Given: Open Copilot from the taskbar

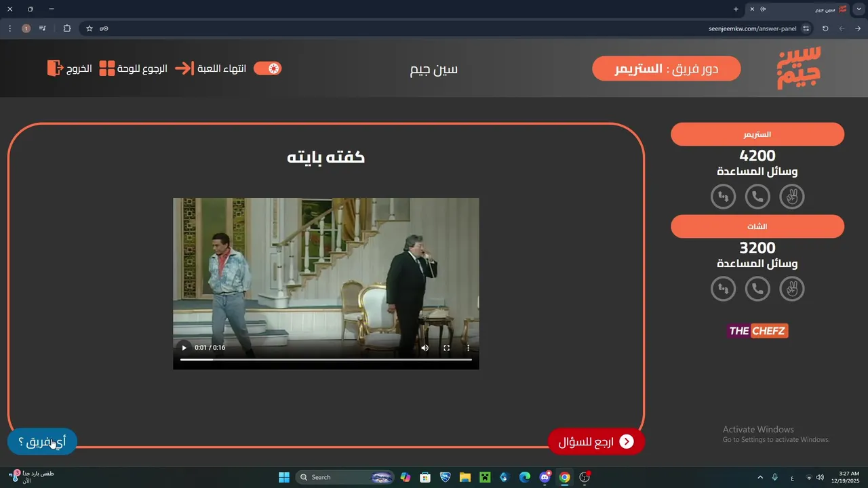Looking at the screenshot, I should tap(406, 477).
